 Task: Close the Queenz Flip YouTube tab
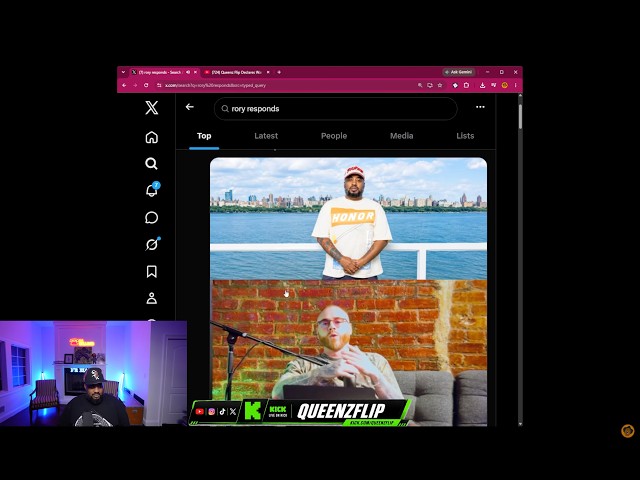coord(268,72)
